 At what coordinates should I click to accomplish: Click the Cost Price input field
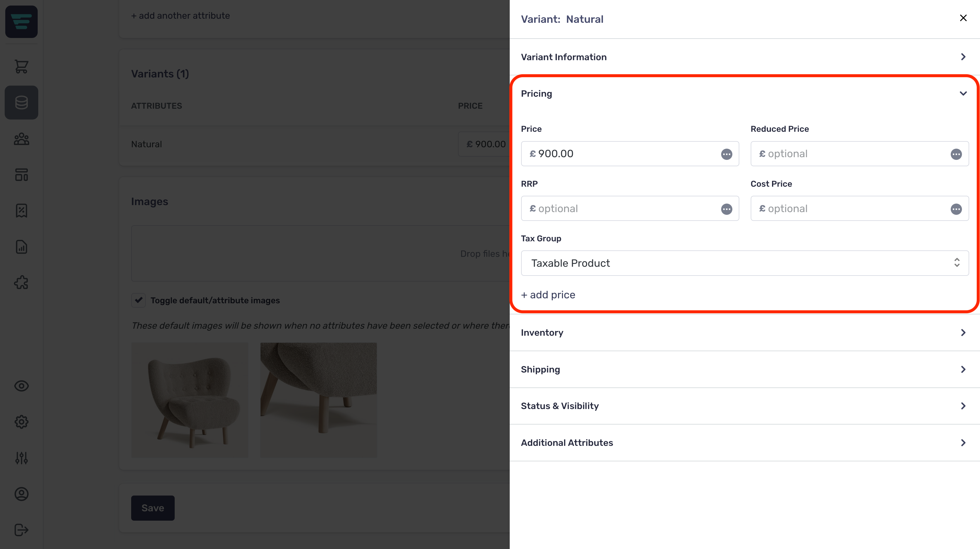coord(859,209)
